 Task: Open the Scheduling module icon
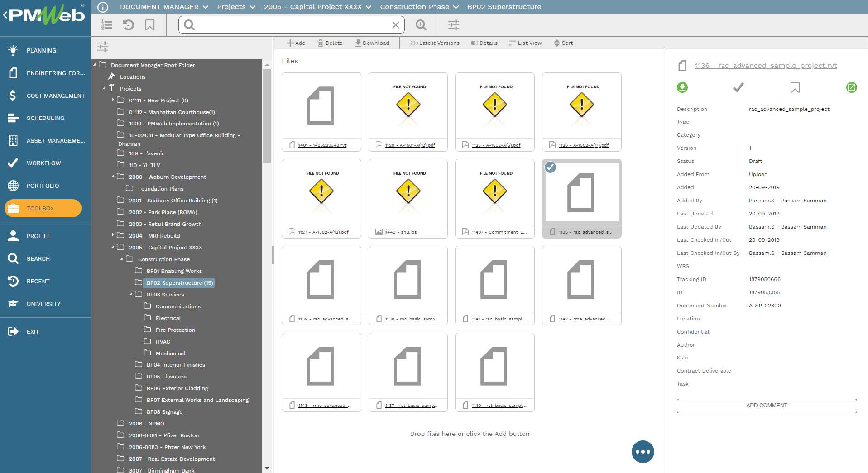pos(13,118)
